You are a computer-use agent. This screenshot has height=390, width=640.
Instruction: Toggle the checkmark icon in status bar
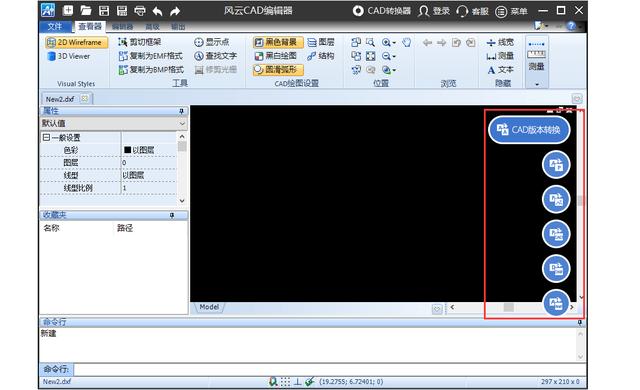point(310,381)
